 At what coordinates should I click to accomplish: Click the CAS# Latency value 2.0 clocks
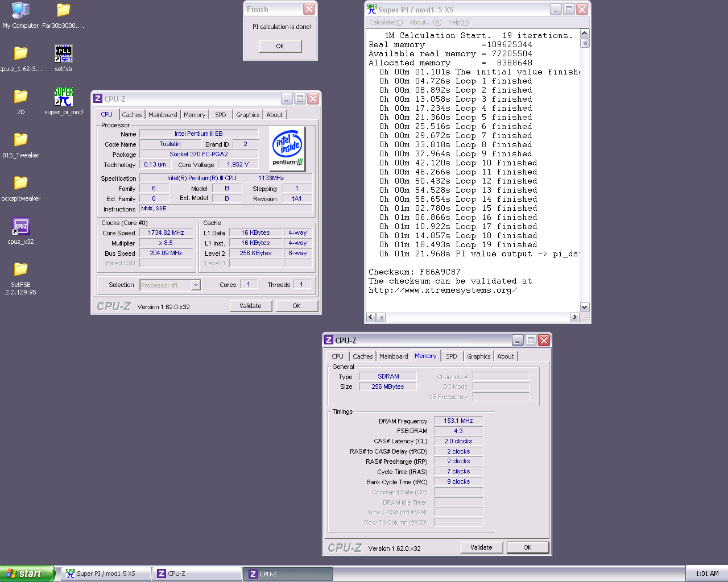(x=458, y=441)
